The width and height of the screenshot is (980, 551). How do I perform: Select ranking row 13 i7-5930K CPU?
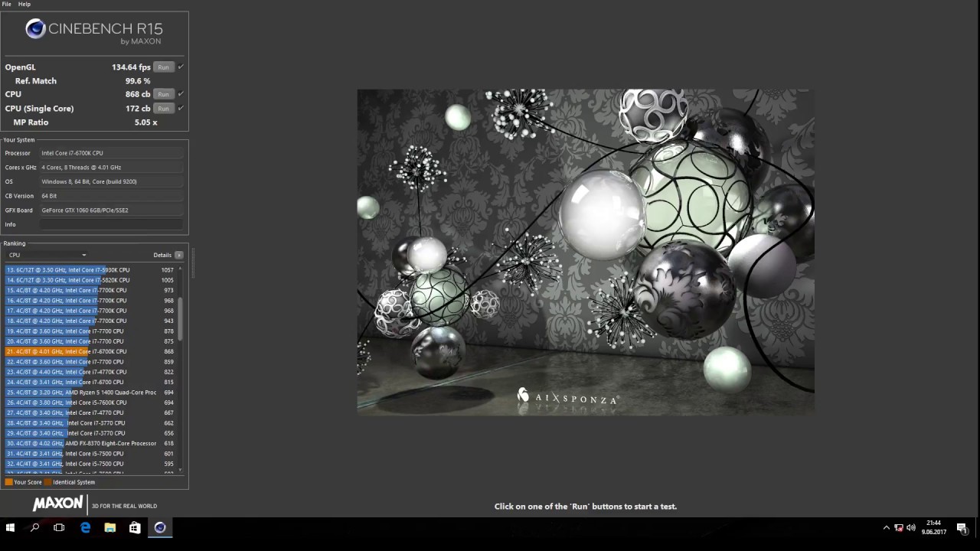[90, 270]
